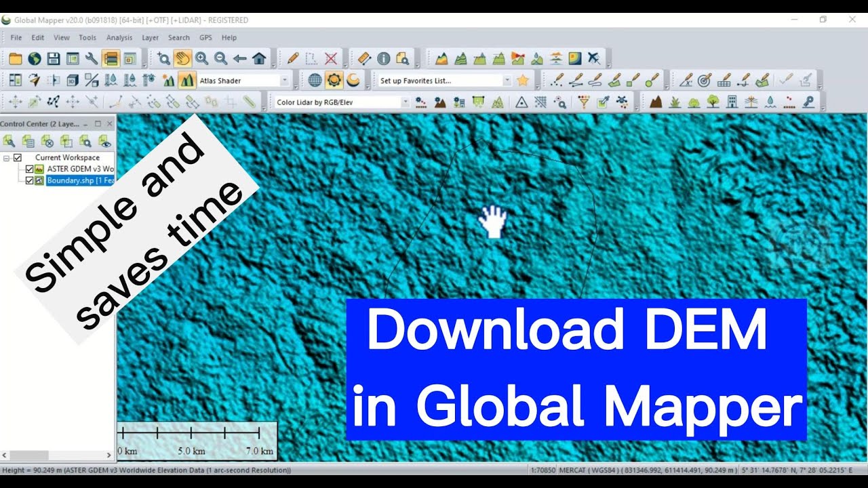Open Configuration wrench icon
The image size is (868, 488).
(x=91, y=58)
